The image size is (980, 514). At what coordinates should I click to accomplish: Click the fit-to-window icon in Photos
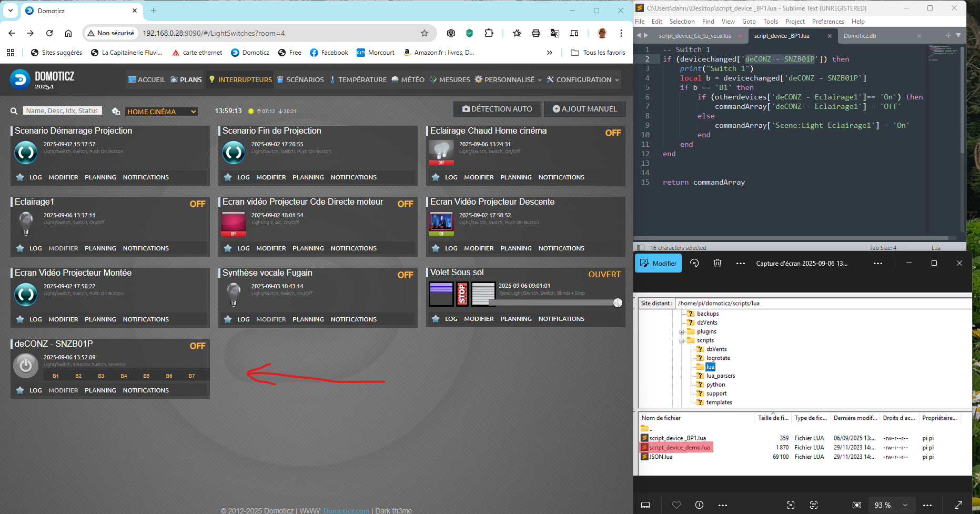coord(857,505)
